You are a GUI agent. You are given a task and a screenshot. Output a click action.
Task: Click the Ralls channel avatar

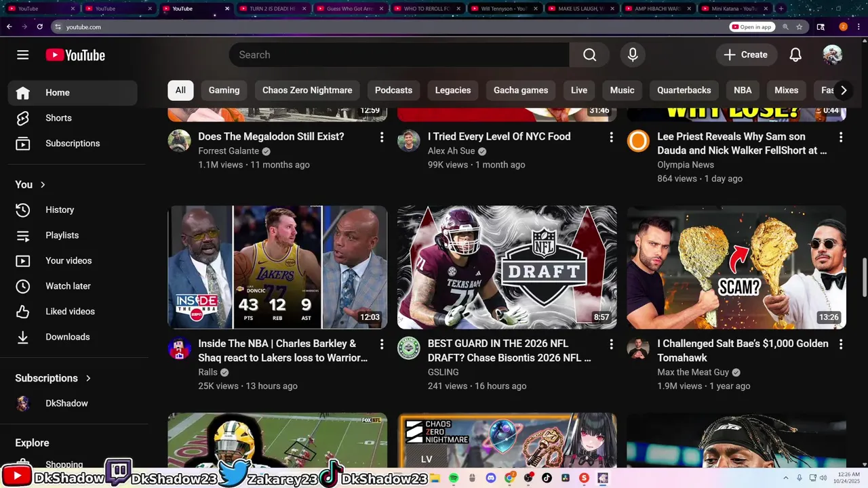(x=180, y=348)
